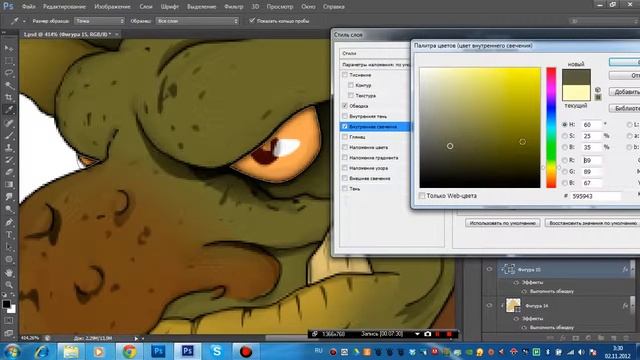This screenshot has height=360, width=640.
Task: Open the Образец layers dropdown
Action: click(197, 21)
